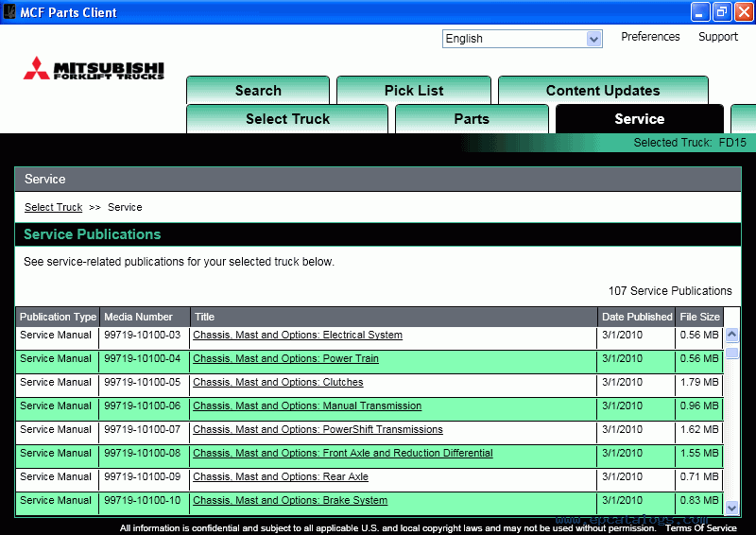
Task: Open the Brake System publication
Action: pyautogui.click(x=290, y=500)
